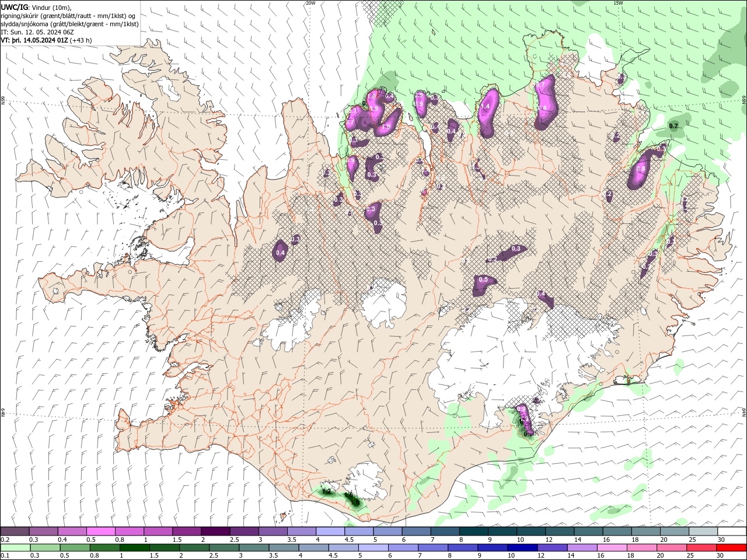This screenshot has height=560, width=747.
Task: Click the '0.4' value on the western purple blob
Action: 280,253
